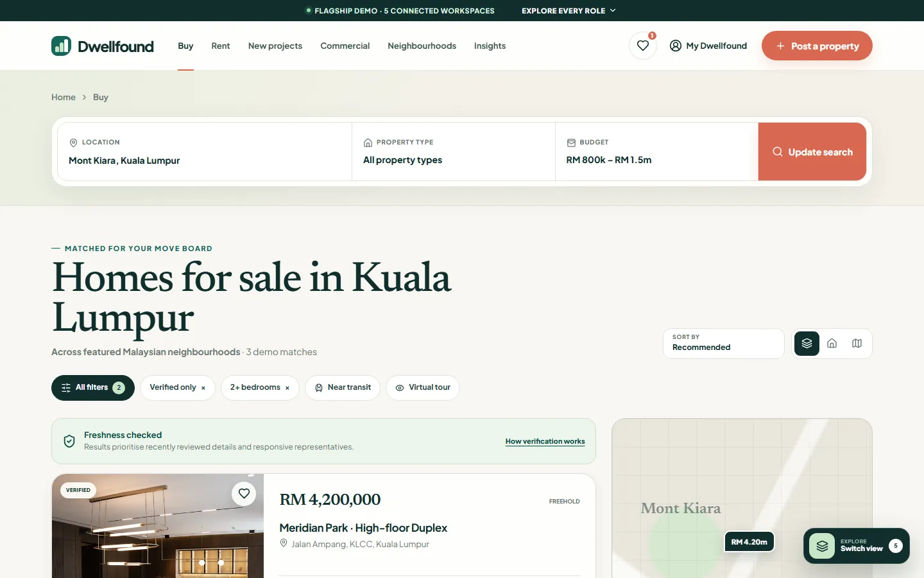This screenshot has width=924, height=578.
Task: Click the Home breadcrumb link
Action: click(x=64, y=97)
